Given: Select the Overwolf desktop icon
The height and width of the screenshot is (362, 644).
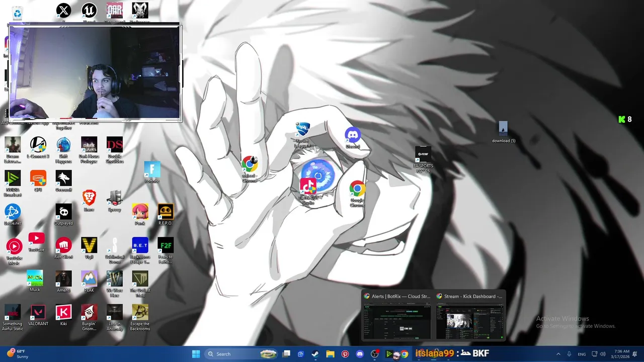Looking at the screenshot, I should point(63,182).
